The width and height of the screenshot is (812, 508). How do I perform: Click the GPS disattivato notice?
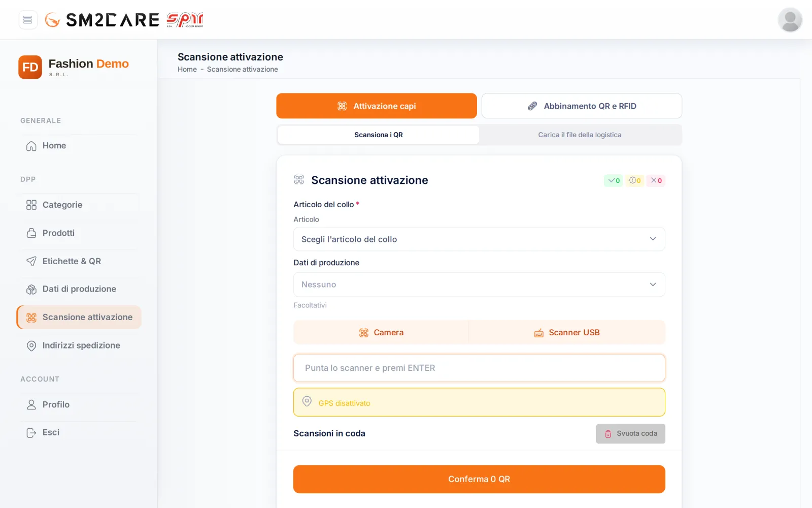[x=479, y=402]
